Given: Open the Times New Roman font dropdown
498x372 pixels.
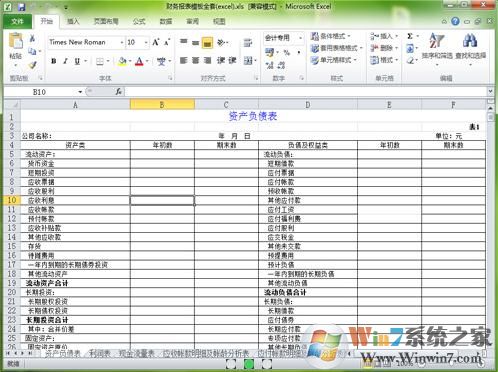Looking at the screenshot, I should pyautogui.click(x=122, y=42).
